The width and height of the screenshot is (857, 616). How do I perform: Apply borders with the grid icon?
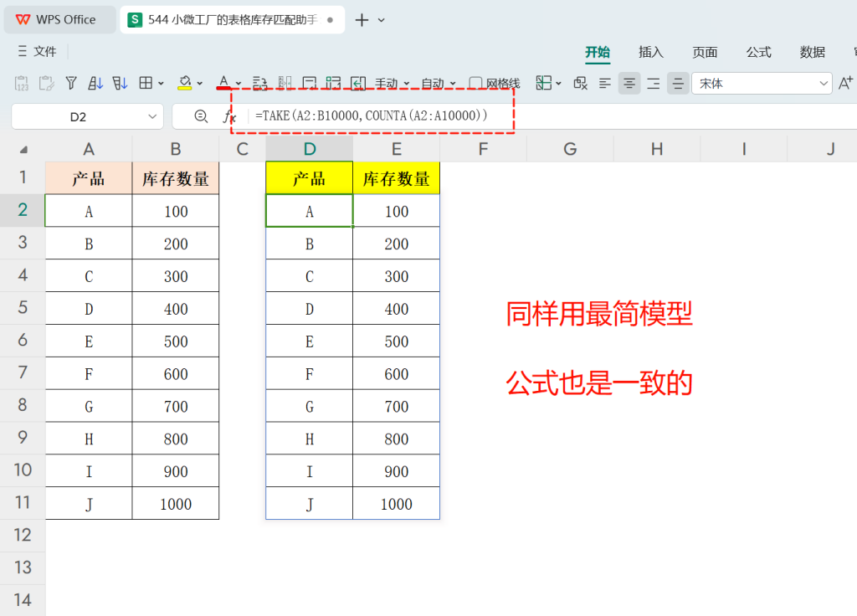[x=146, y=83]
